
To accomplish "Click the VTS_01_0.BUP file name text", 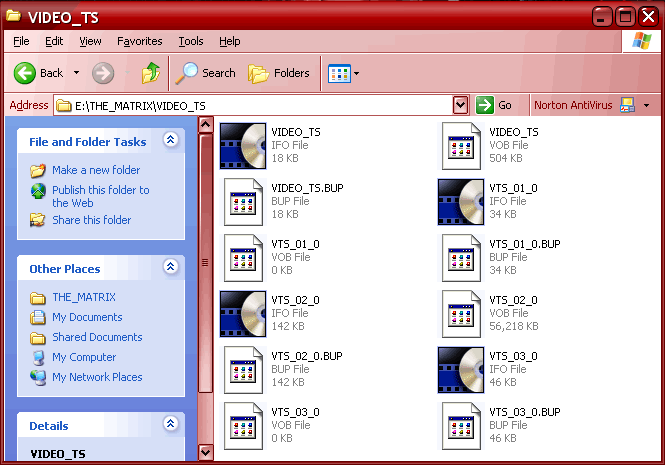I will pos(525,244).
